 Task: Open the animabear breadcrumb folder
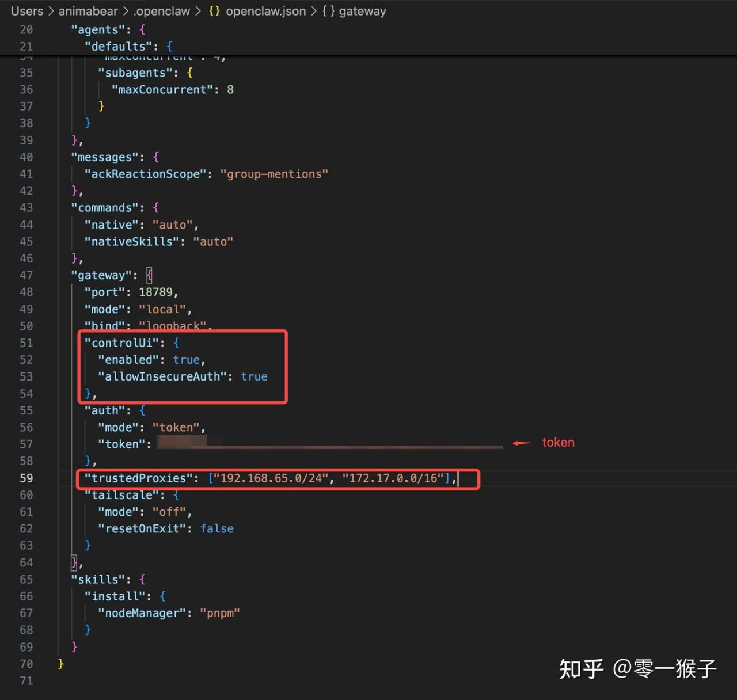click(88, 12)
